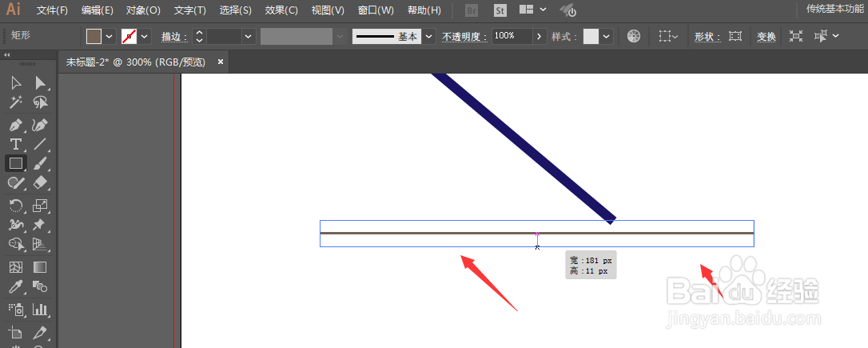
Task: Click the 不透明度 opacity panel link
Action: [x=465, y=37]
